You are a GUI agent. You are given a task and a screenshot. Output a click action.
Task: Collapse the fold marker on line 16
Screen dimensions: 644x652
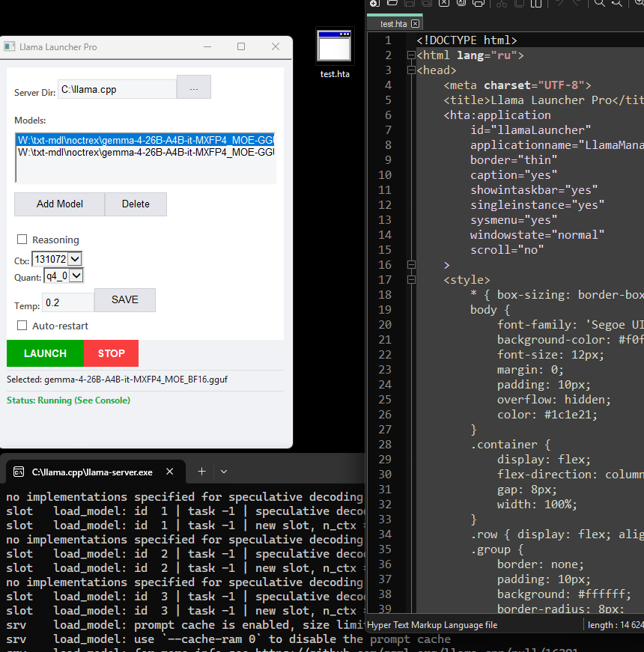[411, 264]
